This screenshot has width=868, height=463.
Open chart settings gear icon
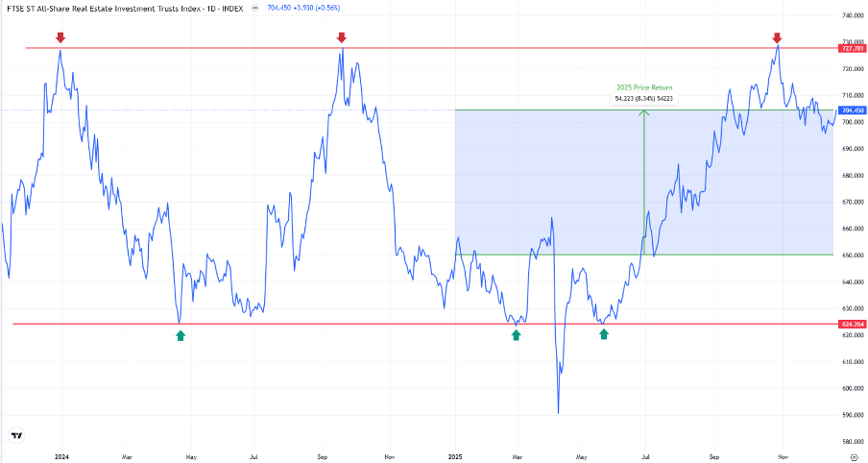(x=855, y=457)
